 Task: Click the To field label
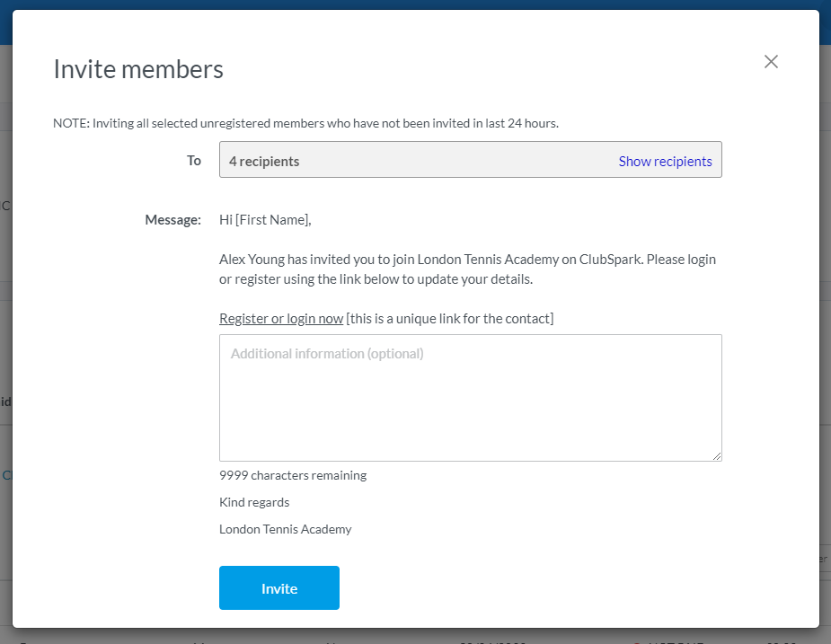[x=194, y=161]
